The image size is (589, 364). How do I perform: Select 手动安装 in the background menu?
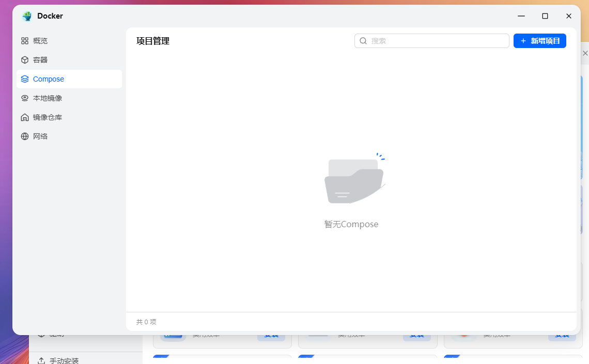(x=65, y=360)
